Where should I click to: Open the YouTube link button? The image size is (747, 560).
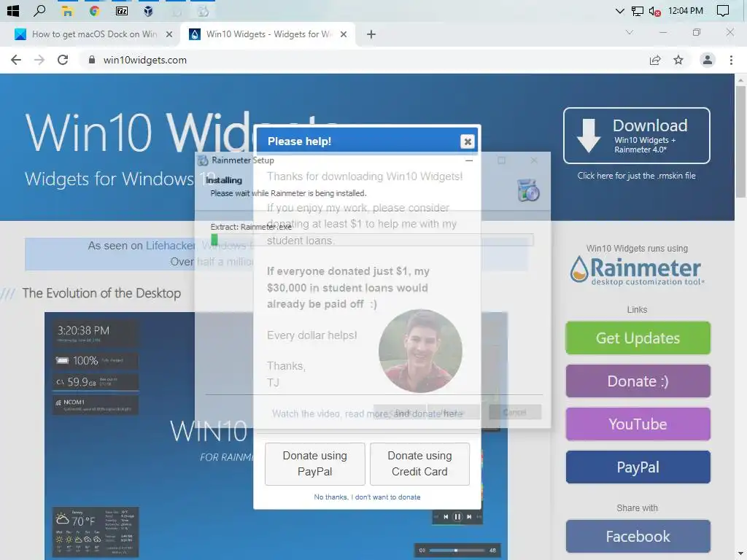click(x=638, y=424)
